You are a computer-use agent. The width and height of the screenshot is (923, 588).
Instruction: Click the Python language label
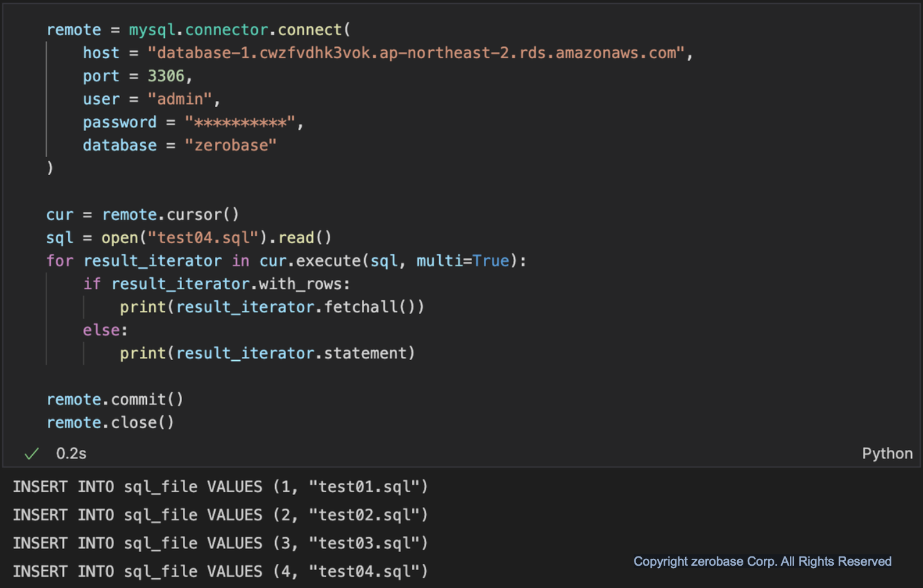(x=887, y=454)
